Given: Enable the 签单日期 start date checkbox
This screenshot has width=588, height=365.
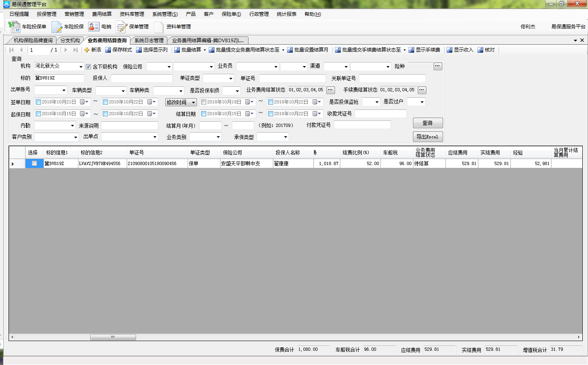Looking at the screenshot, I should pyautogui.click(x=39, y=102).
